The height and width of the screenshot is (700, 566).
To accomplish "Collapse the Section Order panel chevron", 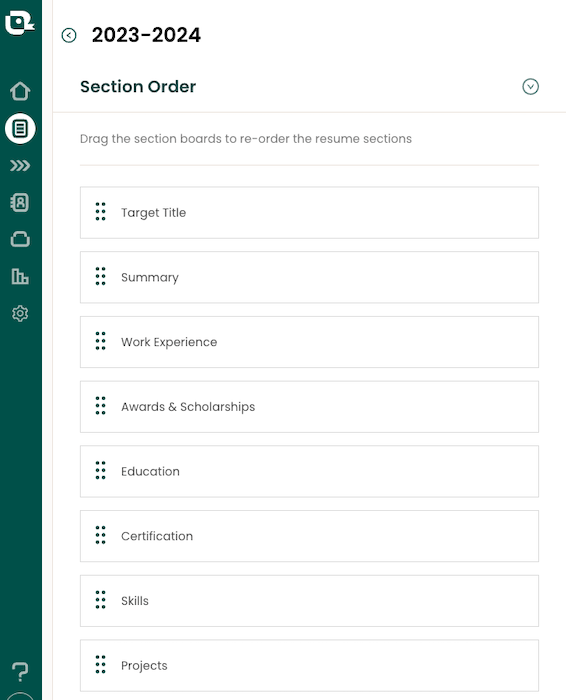I will click(x=530, y=87).
